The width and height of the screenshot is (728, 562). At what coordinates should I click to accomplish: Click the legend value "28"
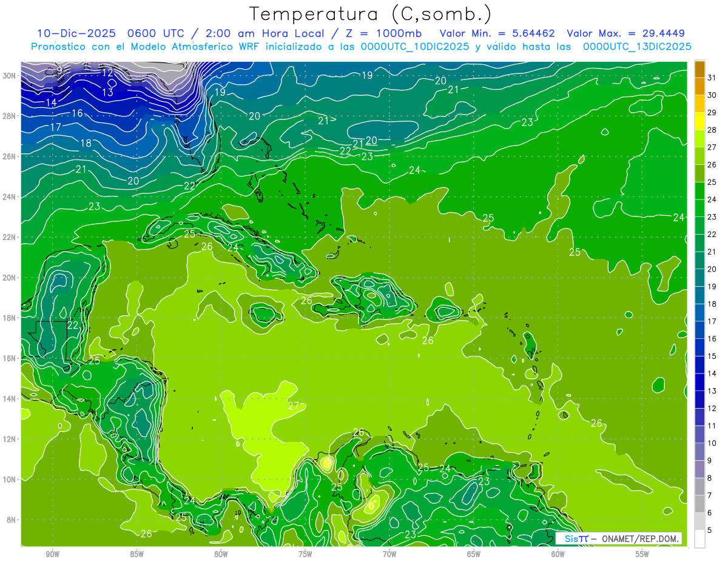pos(712,130)
